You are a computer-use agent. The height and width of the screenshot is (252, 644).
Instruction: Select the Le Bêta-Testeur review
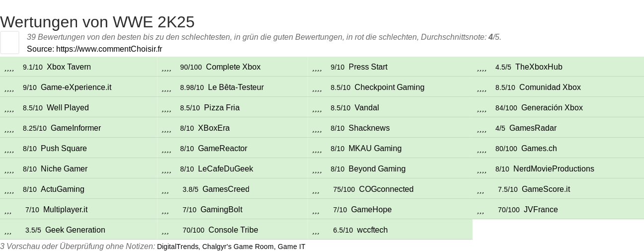pos(236,87)
